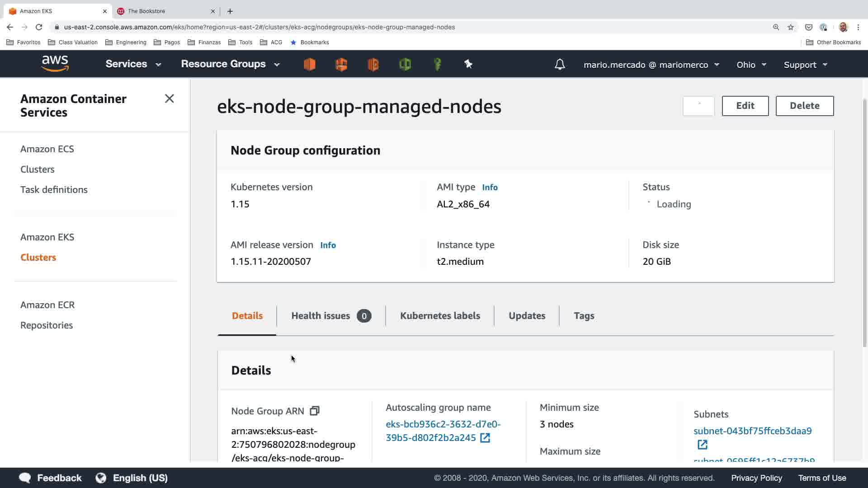Click the browser address bar URL
This screenshot has height=488, width=868.
pyautogui.click(x=259, y=27)
